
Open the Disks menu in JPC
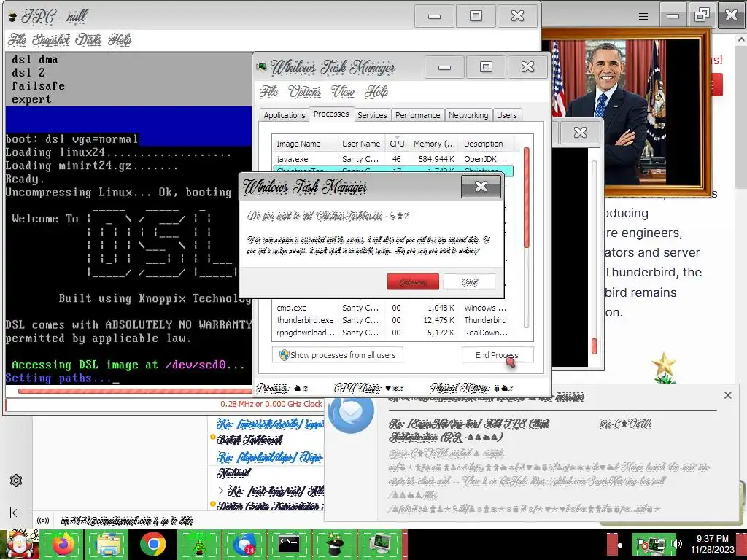pos(88,39)
